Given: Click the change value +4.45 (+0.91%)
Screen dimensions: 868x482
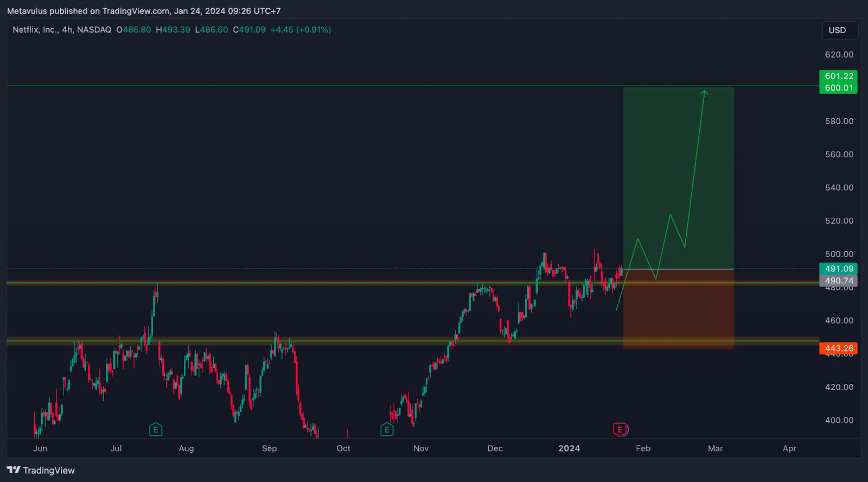Looking at the screenshot, I should click(x=301, y=30).
